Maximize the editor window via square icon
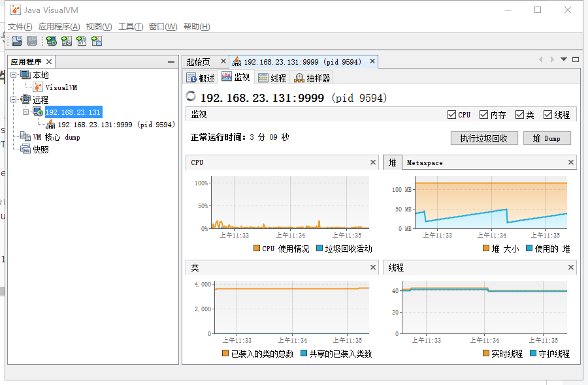The image size is (588, 385). 576,59
